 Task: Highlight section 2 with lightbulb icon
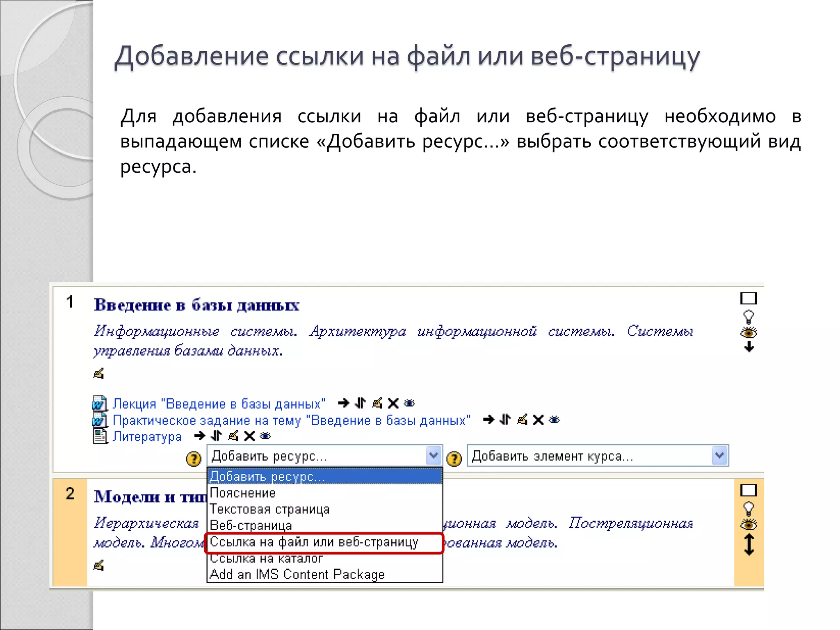tap(749, 509)
